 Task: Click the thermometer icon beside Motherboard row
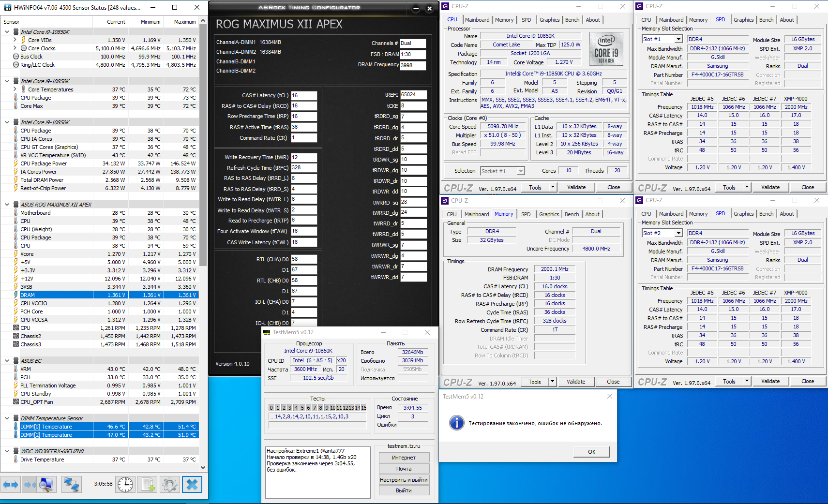pos(16,213)
